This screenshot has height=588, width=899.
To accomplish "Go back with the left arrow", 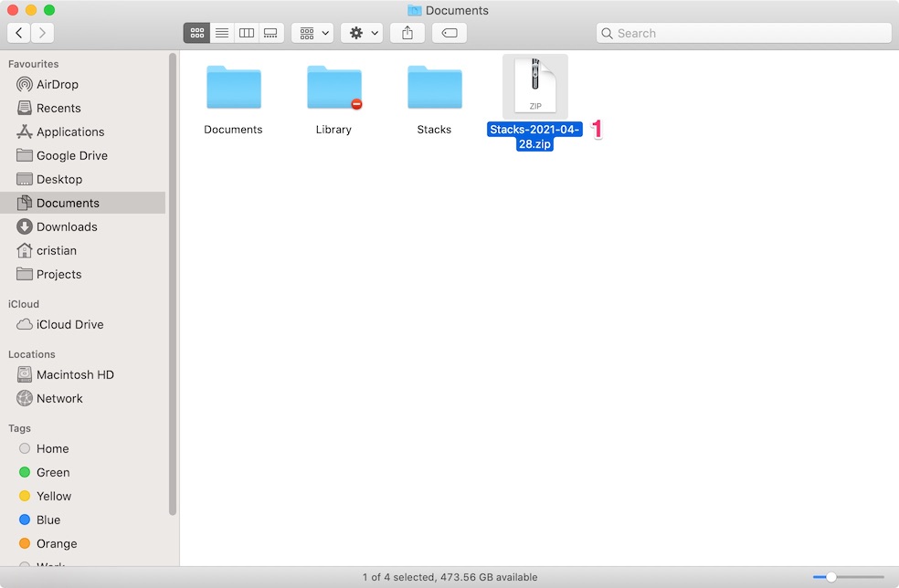I will pos(18,33).
